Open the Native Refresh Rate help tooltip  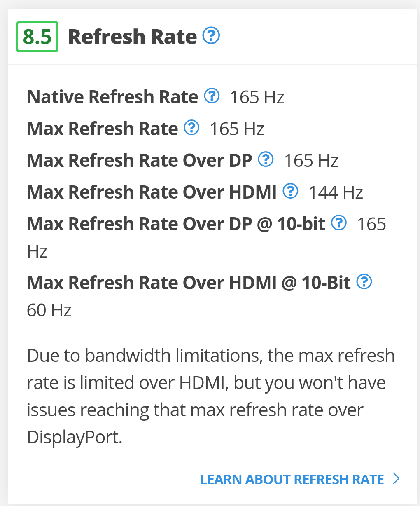212,96
